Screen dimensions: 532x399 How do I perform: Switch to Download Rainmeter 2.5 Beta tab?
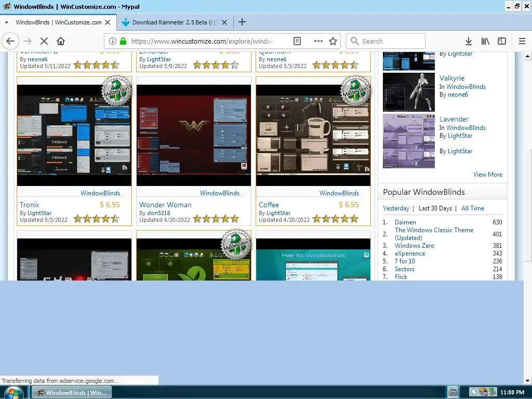coord(175,22)
